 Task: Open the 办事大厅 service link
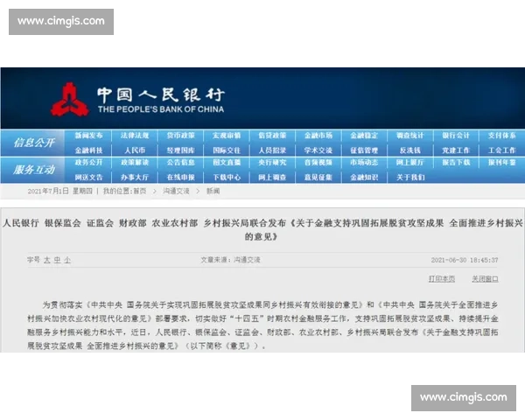135,177
